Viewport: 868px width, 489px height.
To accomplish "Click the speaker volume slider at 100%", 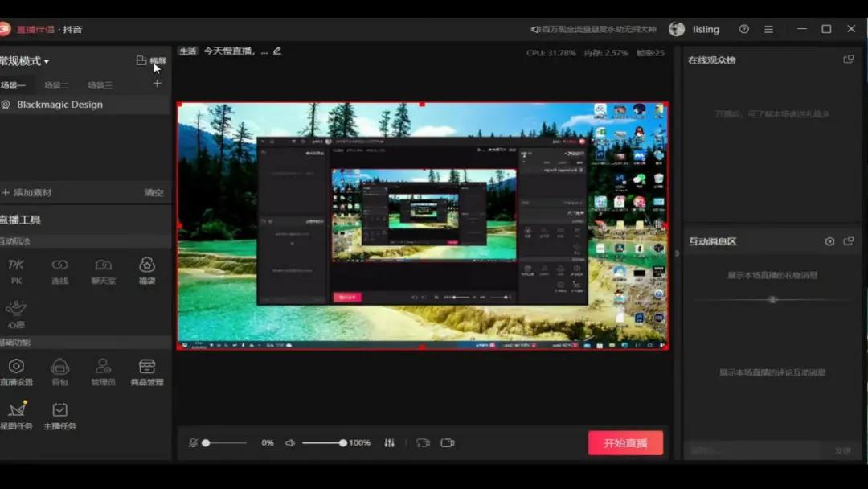I will [x=342, y=443].
